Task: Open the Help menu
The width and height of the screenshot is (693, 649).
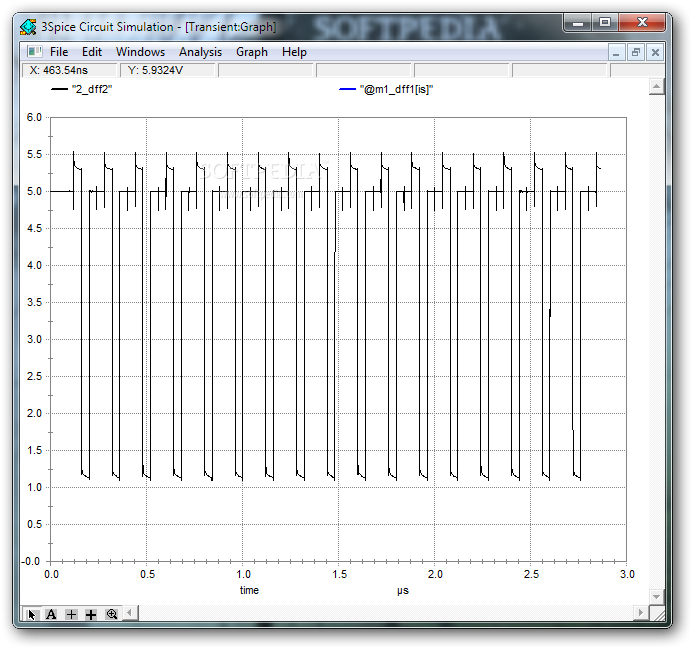Action: pyautogui.click(x=294, y=52)
